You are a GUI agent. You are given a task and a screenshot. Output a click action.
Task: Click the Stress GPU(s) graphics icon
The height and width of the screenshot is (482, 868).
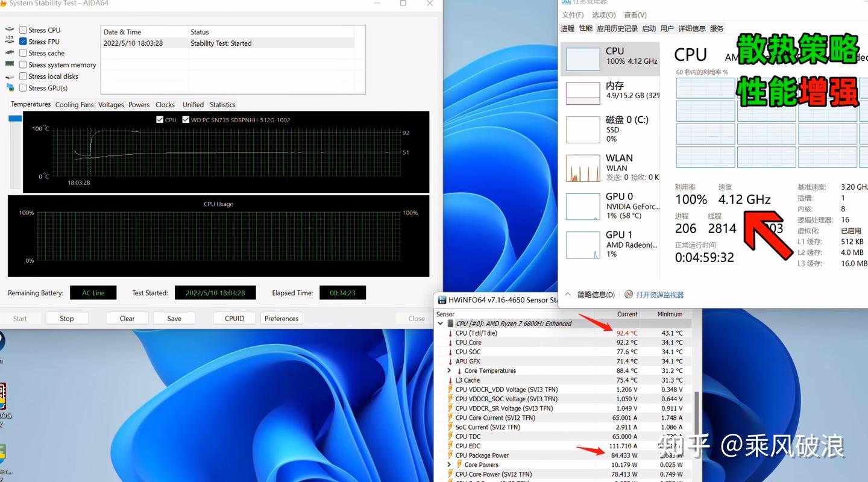tap(9, 88)
